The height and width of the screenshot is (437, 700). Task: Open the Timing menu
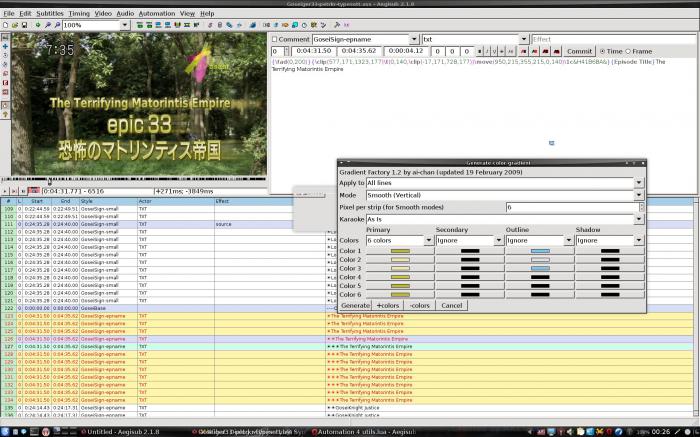coord(79,13)
